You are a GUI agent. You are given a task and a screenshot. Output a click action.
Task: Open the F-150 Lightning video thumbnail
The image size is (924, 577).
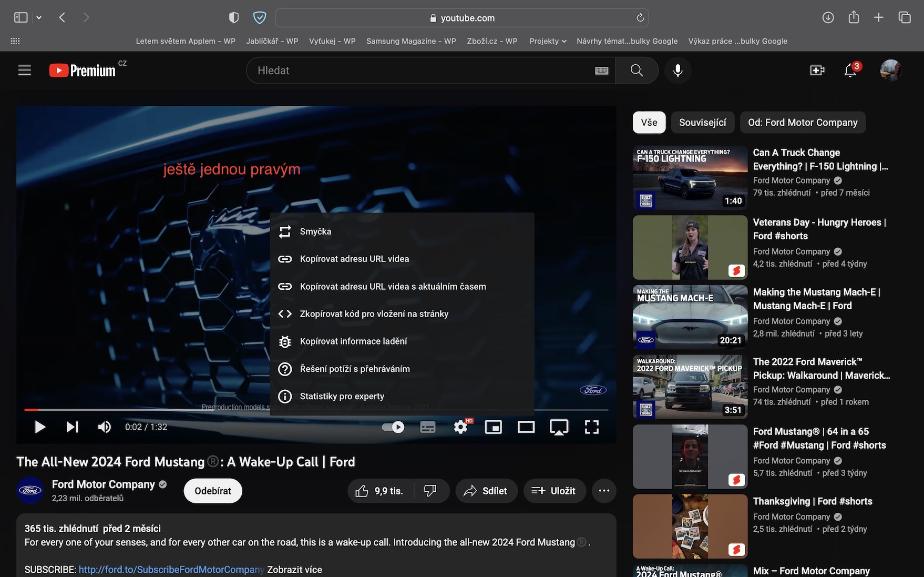point(690,178)
